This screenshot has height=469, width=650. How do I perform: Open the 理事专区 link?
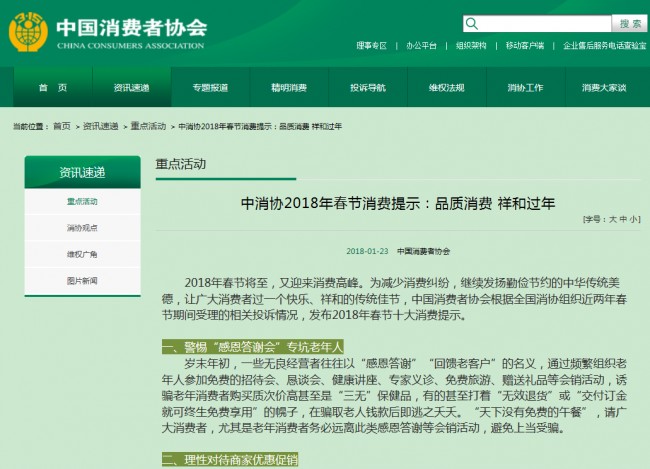[x=371, y=46]
